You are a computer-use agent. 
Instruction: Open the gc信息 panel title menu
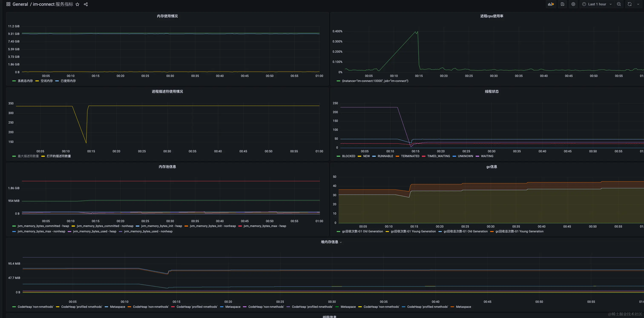[492, 167]
